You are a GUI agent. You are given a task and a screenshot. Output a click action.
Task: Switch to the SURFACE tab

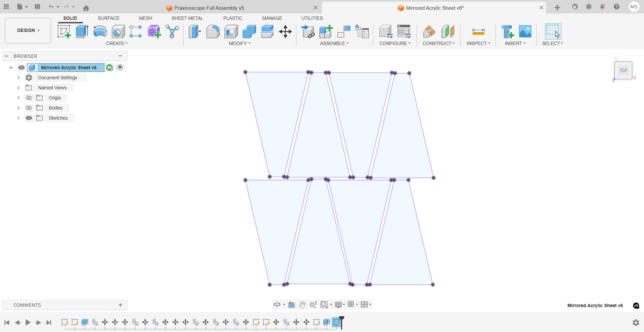tap(108, 18)
